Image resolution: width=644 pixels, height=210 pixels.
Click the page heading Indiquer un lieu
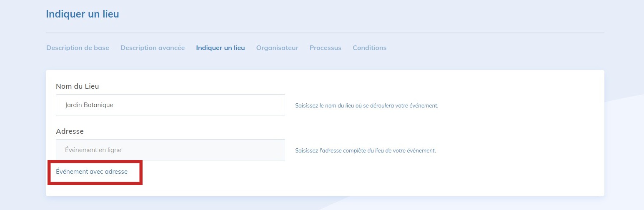[82, 14]
